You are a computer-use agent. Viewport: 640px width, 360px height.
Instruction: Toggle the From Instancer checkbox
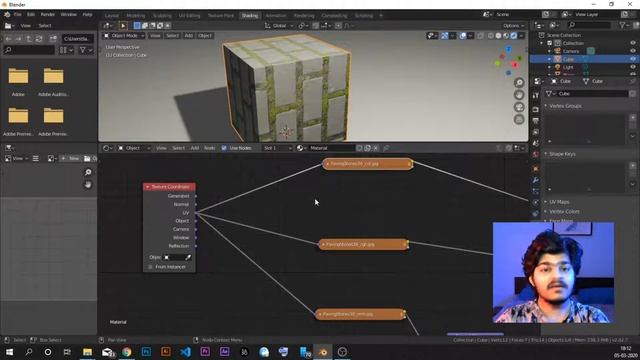pyautogui.click(x=150, y=267)
